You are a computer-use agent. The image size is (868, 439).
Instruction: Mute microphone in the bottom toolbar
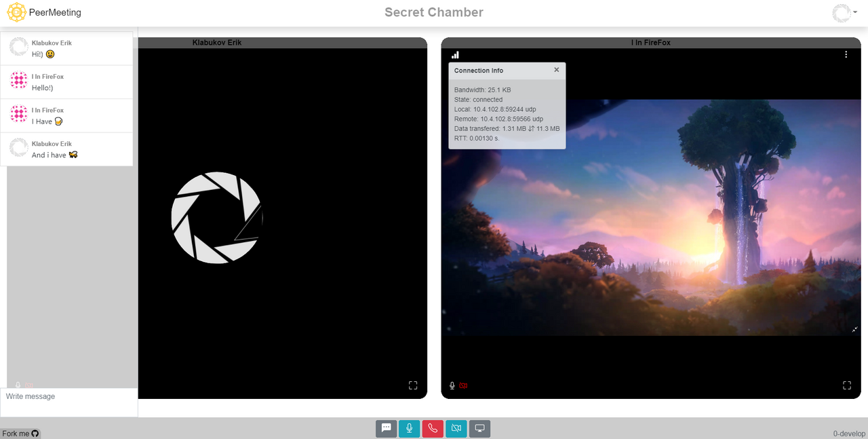pos(409,428)
